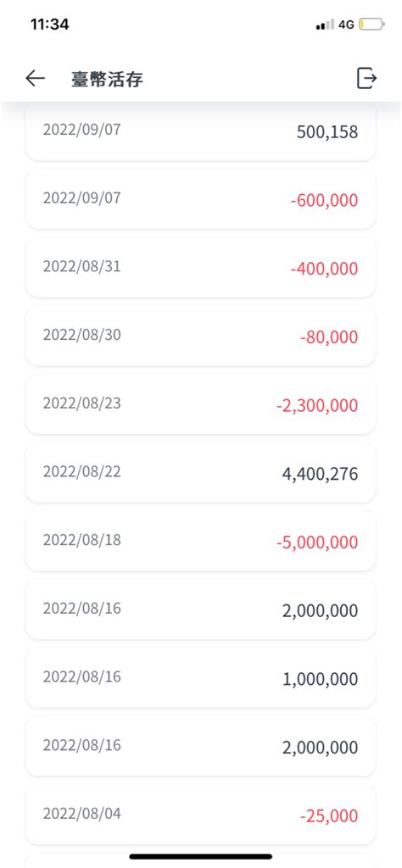
Task: Tap the cellular signal bars icon
Action: pyautogui.click(x=325, y=25)
